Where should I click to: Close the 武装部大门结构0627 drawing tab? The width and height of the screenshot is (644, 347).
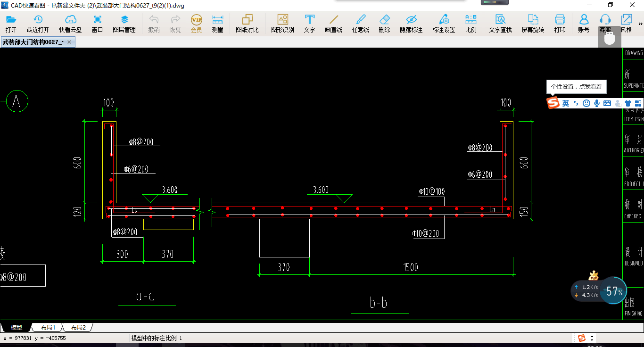click(x=69, y=42)
